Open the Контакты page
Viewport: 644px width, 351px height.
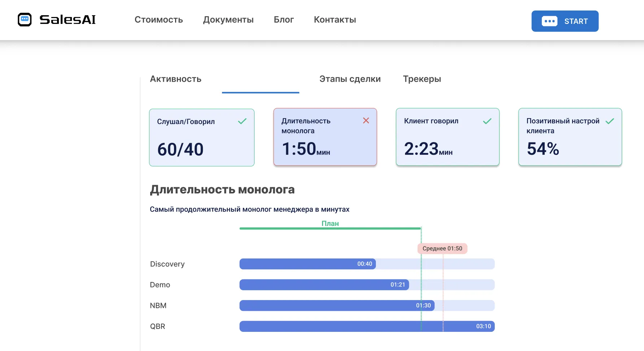pyautogui.click(x=334, y=20)
